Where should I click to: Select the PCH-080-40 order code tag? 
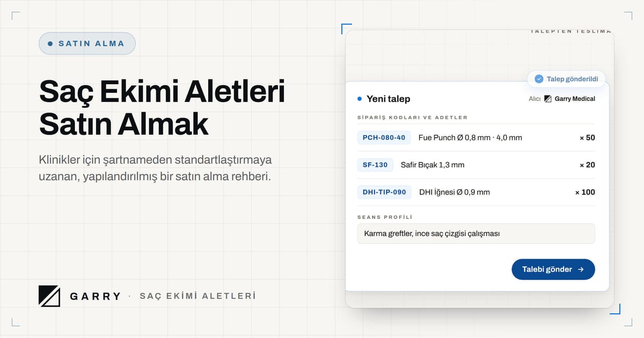[384, 137]
